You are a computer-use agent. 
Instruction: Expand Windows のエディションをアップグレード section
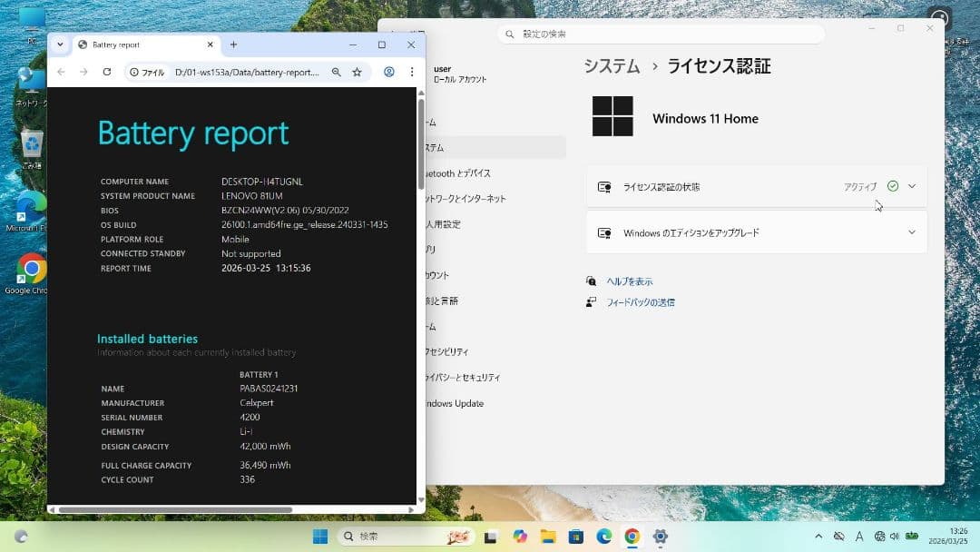tap(912, 232)
